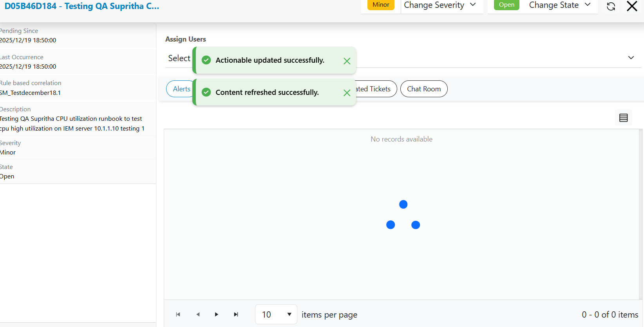Viewport: 644px width, 327px height.
Task: Go to the first page of records
Action: point(178,314)
